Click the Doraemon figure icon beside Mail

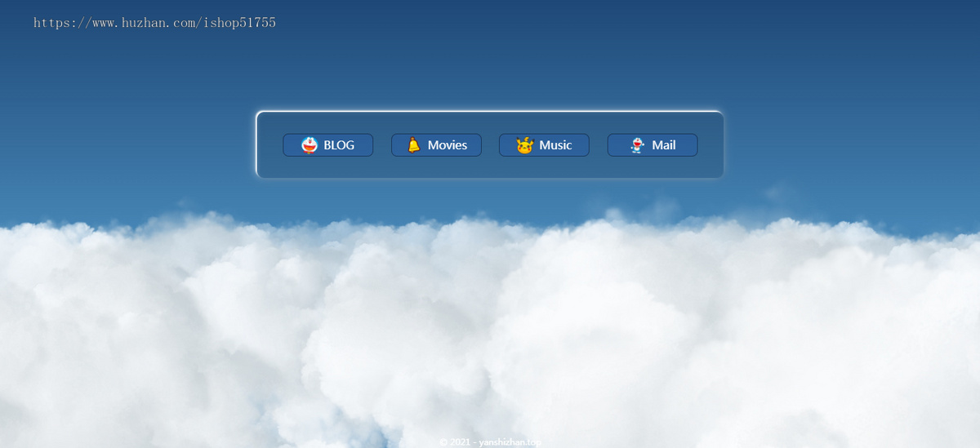click(638, 145)
